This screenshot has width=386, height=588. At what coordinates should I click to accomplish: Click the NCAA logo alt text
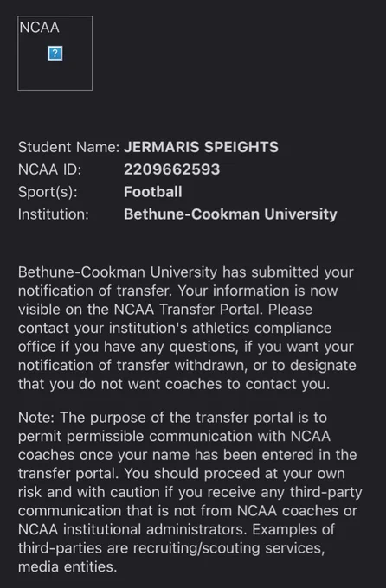click(40, 28)
